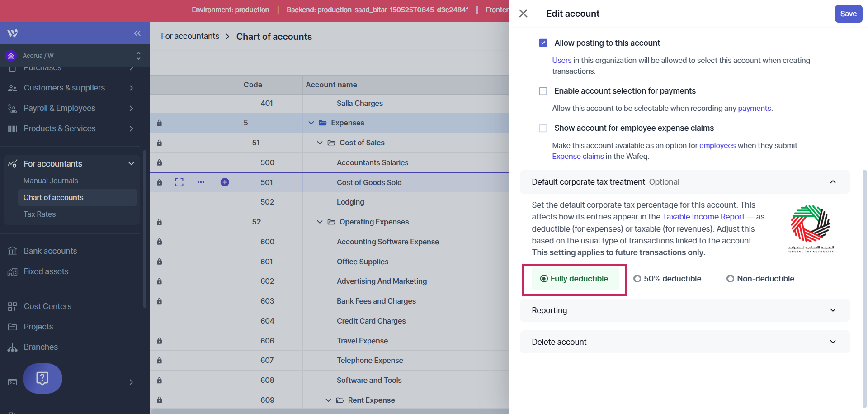Open Tax Rates in sidebar
The image size is (868, 414).
pos(40,214)
